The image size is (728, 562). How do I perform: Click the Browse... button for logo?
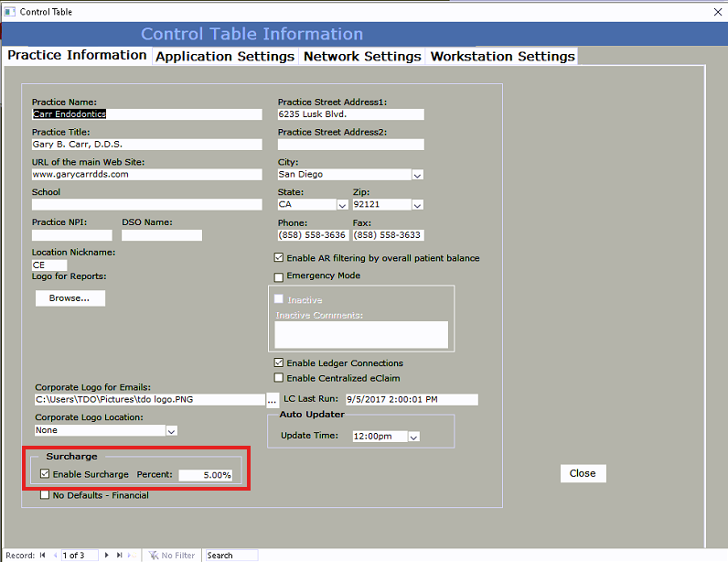coord(70,298)
